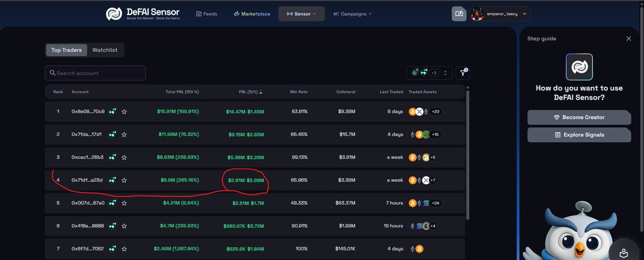Click the +22 traded assets badge

(435, 112)
